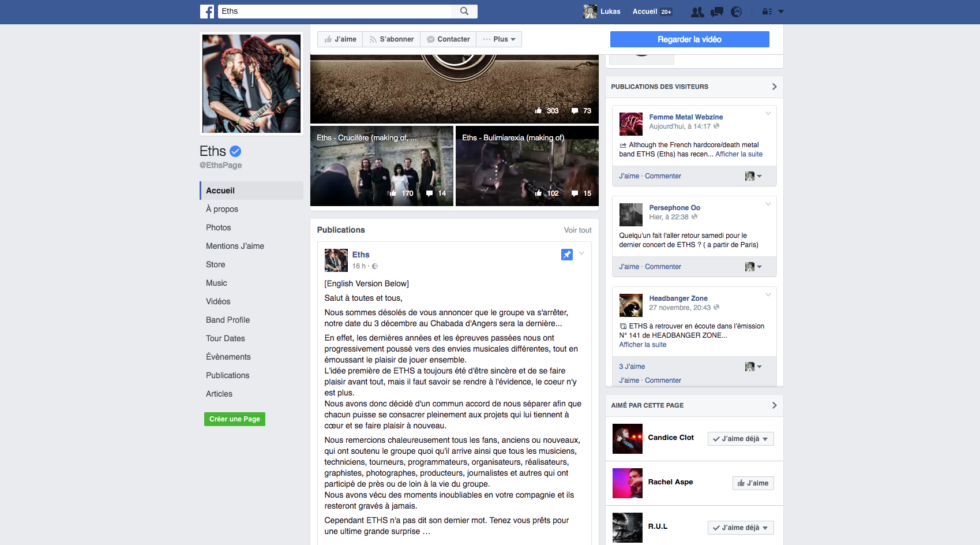Go to Accueil in top bar
Viewport: 980px width, 545px height.
point(645,12)
